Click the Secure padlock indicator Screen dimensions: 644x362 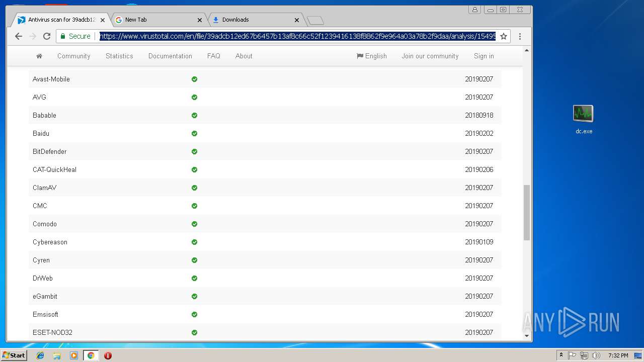tap(76, 36)
